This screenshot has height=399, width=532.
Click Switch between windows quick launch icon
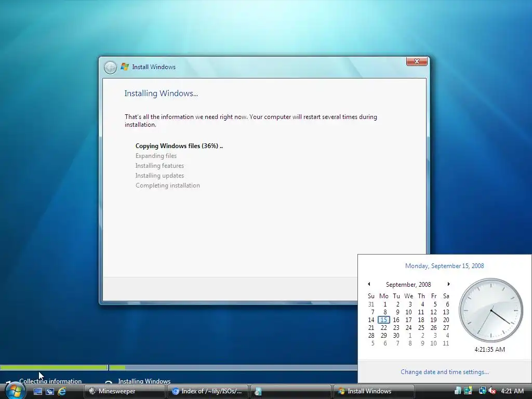coord(50,391)
